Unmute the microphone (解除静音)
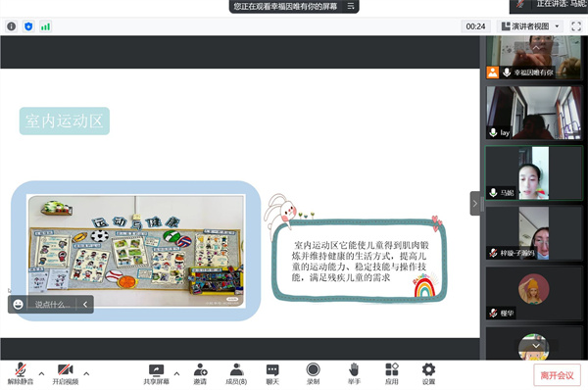 click(x=21, y=374)
